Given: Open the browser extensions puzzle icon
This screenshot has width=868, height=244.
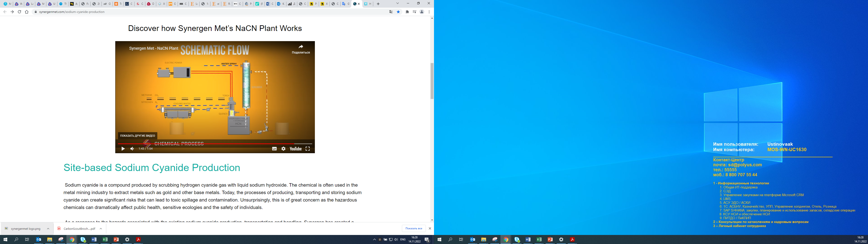Looking at the screenshot, I should [407, 12].
